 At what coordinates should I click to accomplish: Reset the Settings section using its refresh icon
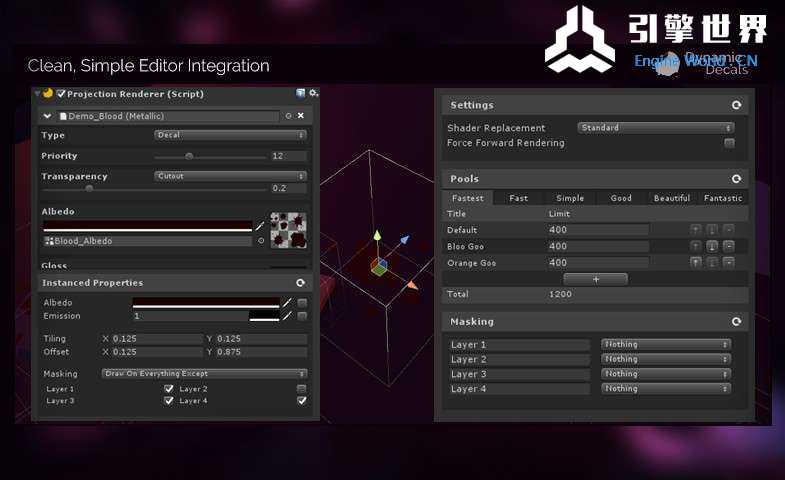(737, 105)
